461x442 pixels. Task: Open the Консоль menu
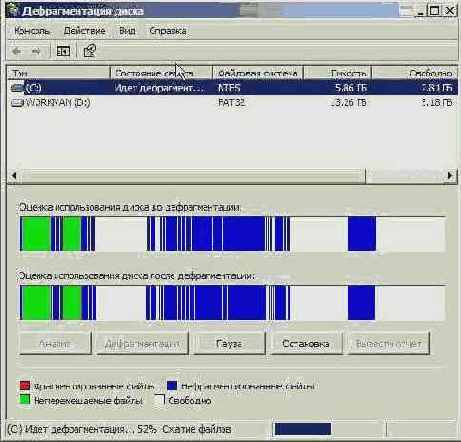[32, 31]
